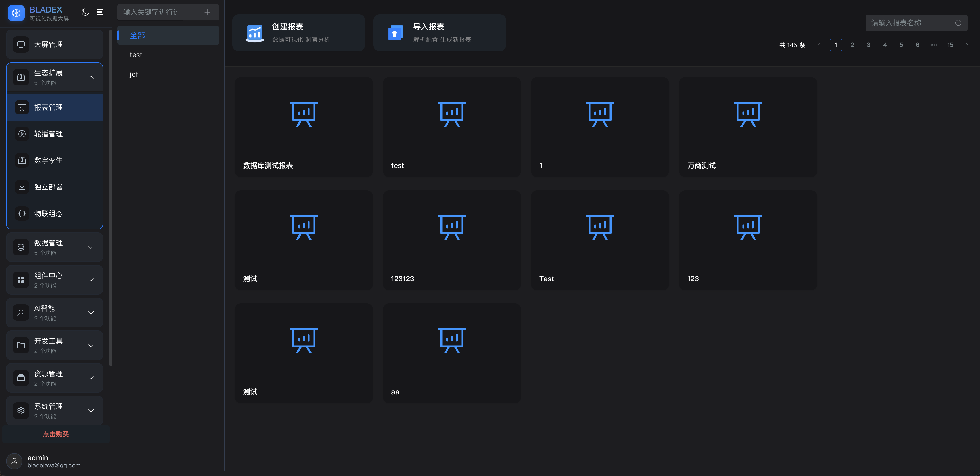Go to page 6
Image resolution: width=980 pixels, height=476 pixels.
point(918,45)
